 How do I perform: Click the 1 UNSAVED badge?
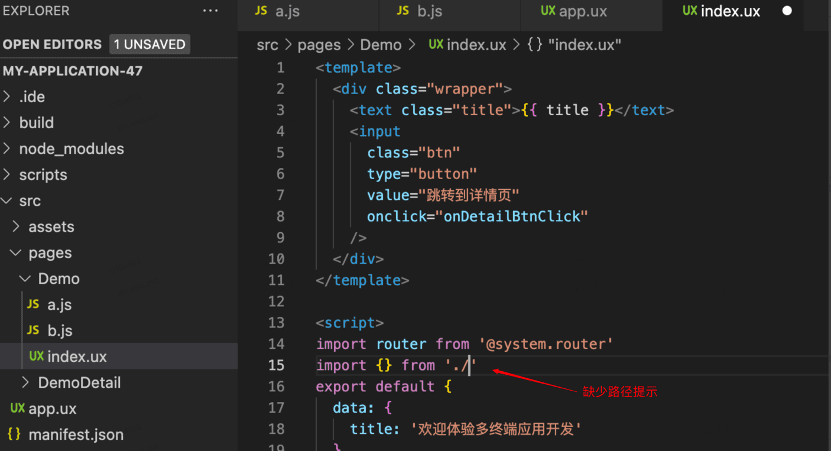pos(150,45)
